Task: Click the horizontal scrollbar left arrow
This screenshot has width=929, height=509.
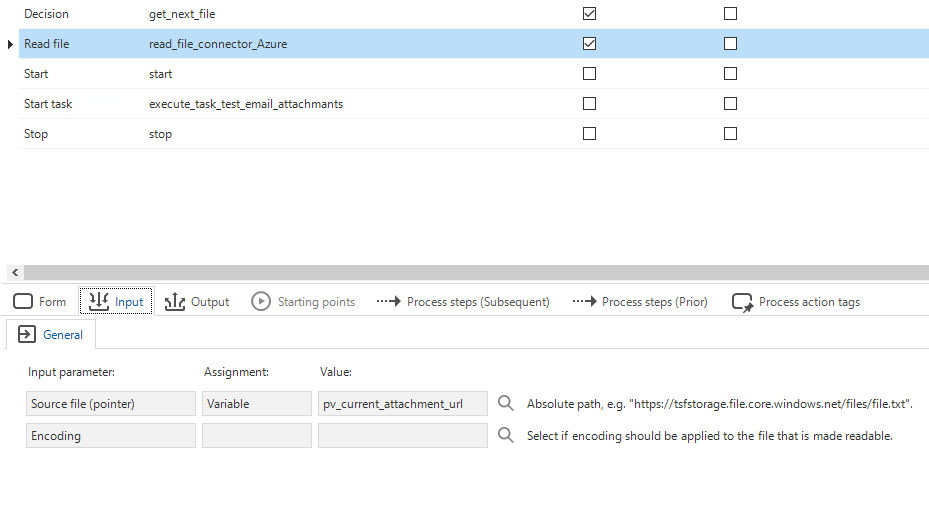Action: (x=15, y=273)
